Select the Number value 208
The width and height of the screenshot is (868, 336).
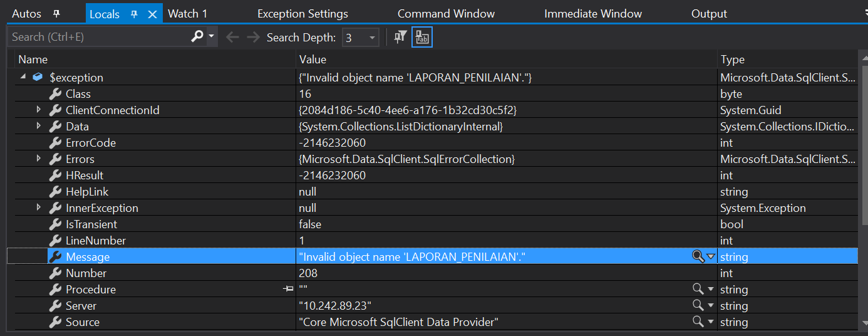point(308,273)
